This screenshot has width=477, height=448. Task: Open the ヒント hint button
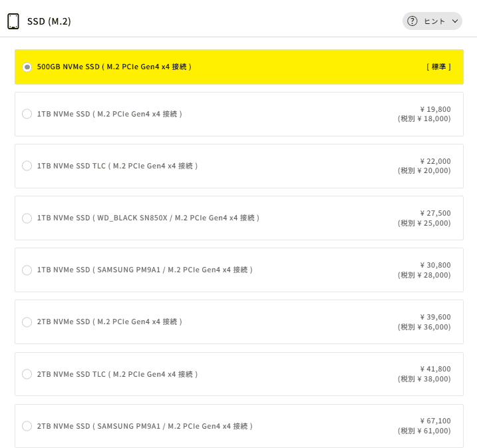(433, 21)
